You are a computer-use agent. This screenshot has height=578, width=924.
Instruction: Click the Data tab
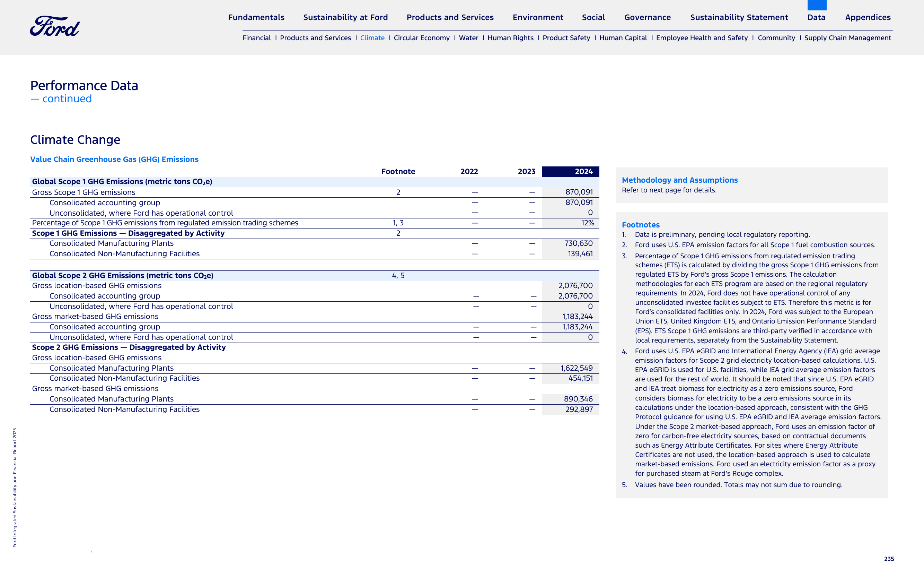816,17
